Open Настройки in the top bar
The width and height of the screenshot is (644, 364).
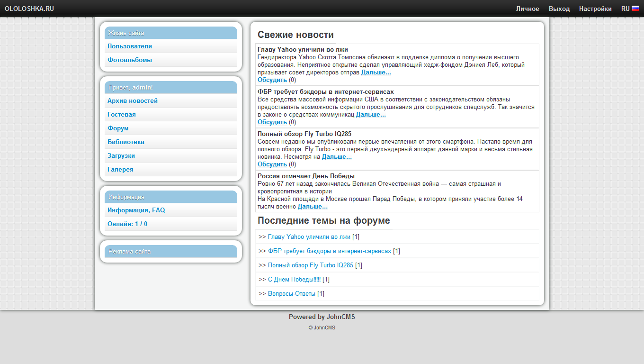[x=595, y=9]
